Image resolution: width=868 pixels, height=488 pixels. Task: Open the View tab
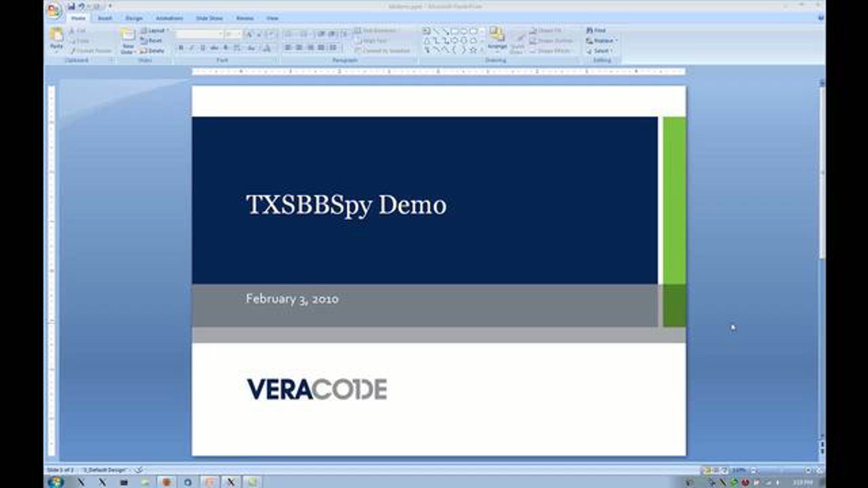(272, 18)
